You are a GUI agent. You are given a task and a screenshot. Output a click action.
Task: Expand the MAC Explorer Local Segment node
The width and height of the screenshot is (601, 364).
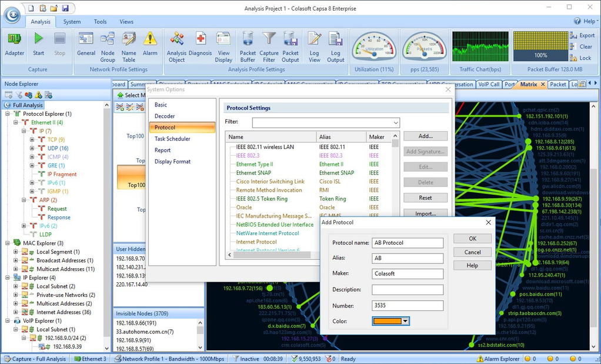tap(16, 252)
